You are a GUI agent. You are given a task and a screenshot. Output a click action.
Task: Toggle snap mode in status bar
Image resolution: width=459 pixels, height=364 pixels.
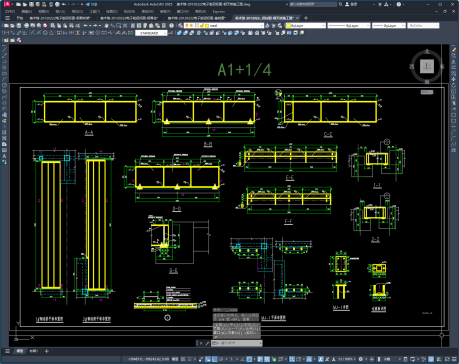click(x=190, y=359)
